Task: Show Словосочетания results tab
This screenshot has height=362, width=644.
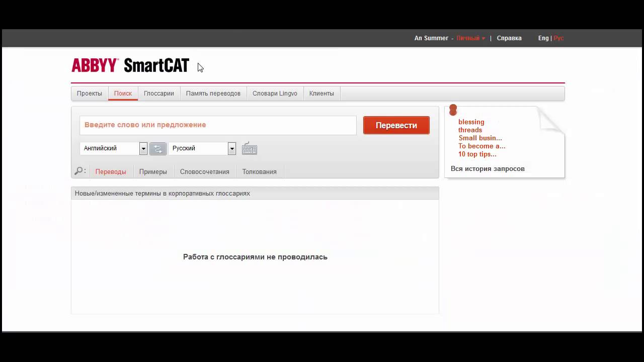Action: (x=205, y=172)
